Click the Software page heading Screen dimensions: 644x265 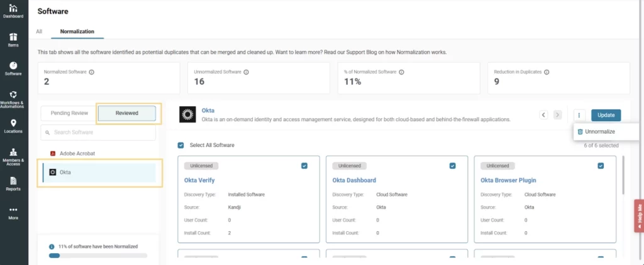(x=53, y=11)
